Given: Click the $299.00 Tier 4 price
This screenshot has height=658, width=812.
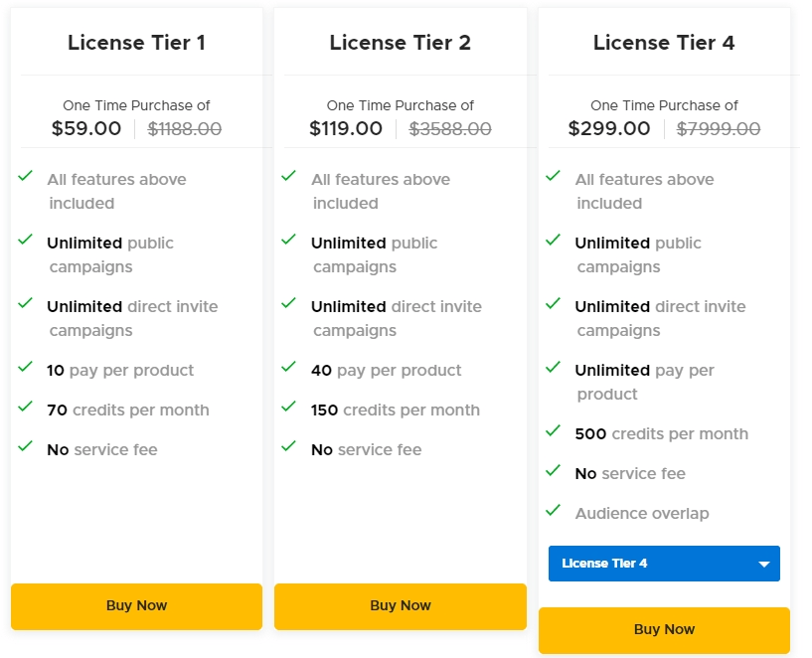Looking at the screenshot, I should coord(609,128).
